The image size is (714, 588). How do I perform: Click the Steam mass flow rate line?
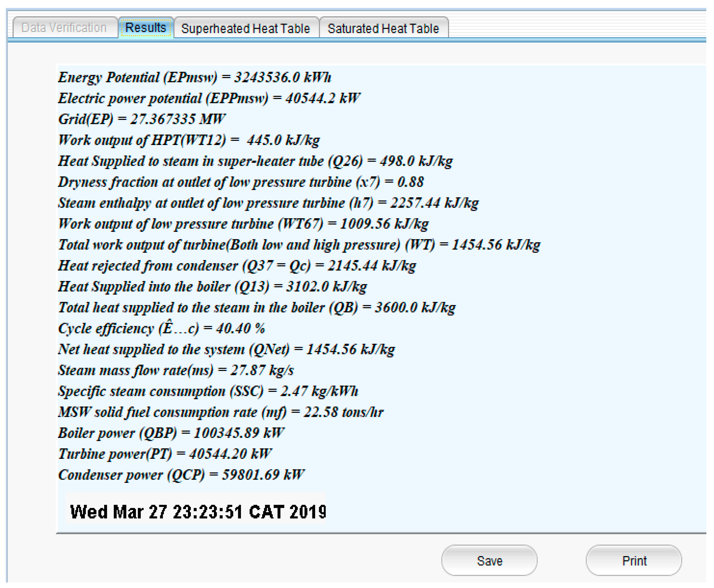[175, 370]
